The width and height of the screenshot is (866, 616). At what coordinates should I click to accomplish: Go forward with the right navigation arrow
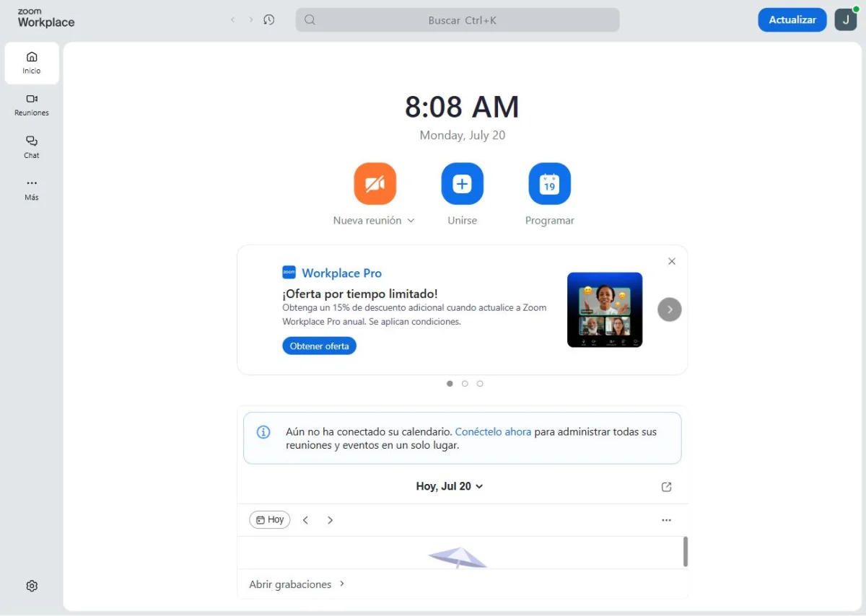pos(251,20)
